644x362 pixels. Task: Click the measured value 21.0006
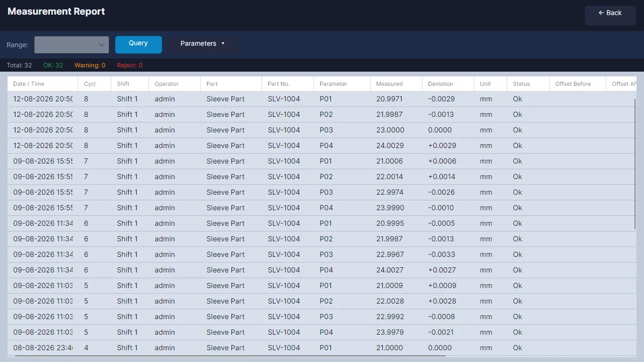pyautogui.click(x=389, y=161)
